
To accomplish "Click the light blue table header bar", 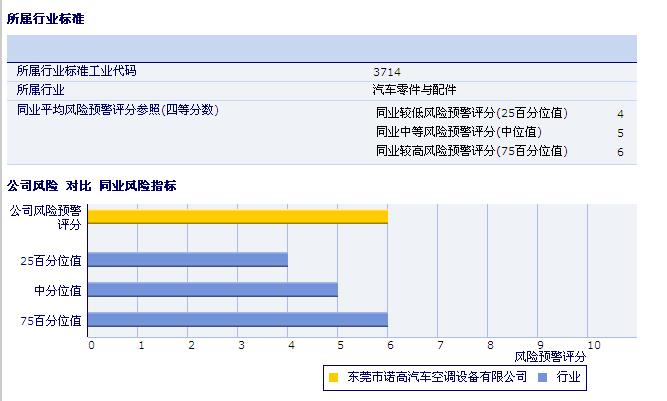I will 321,48.
